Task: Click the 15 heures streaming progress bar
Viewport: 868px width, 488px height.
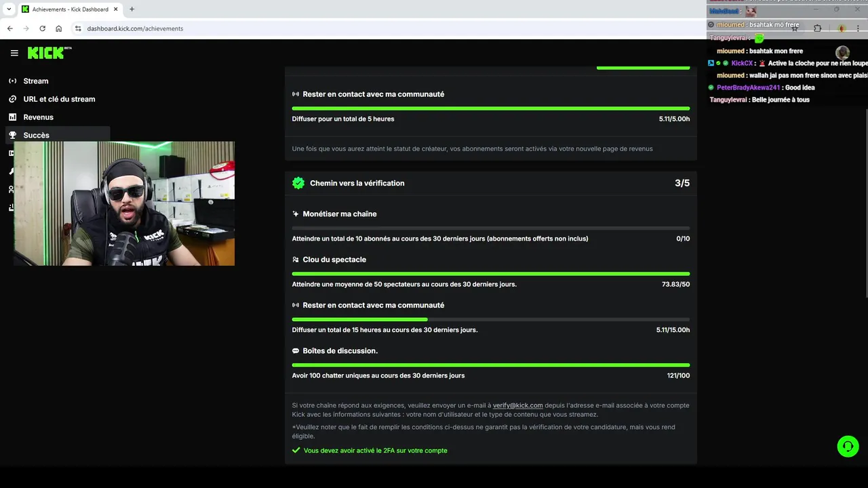Action: tap(490, 319)
